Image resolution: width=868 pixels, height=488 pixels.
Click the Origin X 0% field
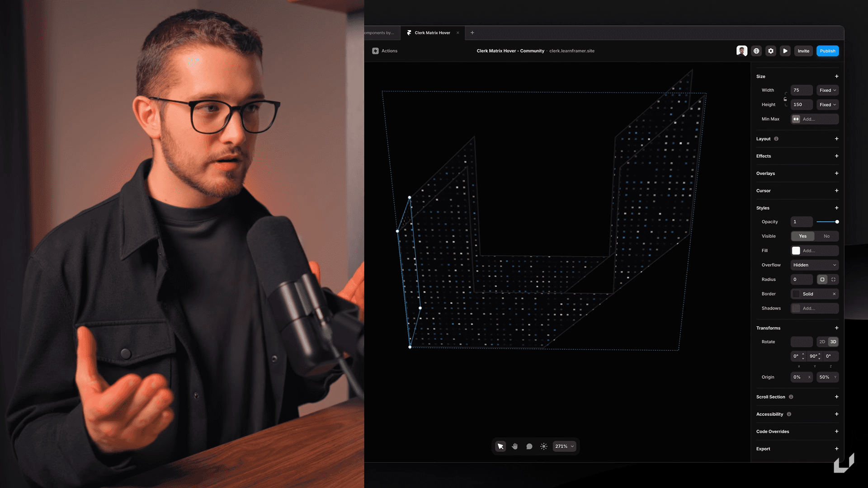click(x=801, y=377)
